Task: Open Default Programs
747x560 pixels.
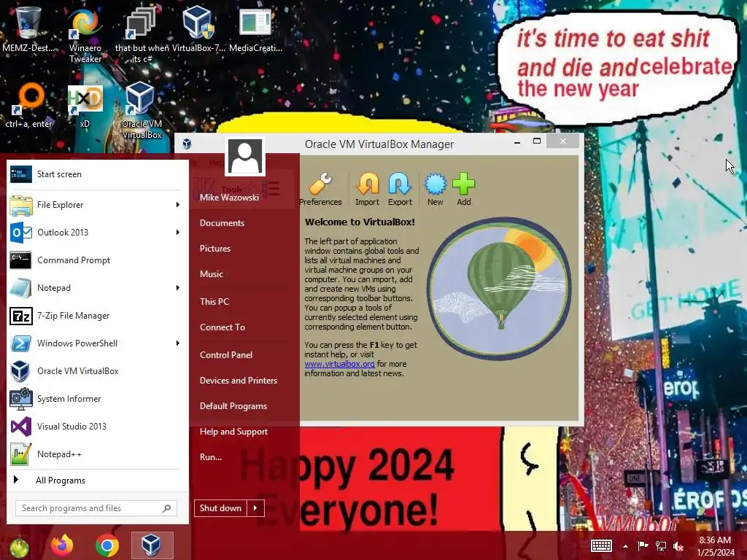Action: click(233, 406)
